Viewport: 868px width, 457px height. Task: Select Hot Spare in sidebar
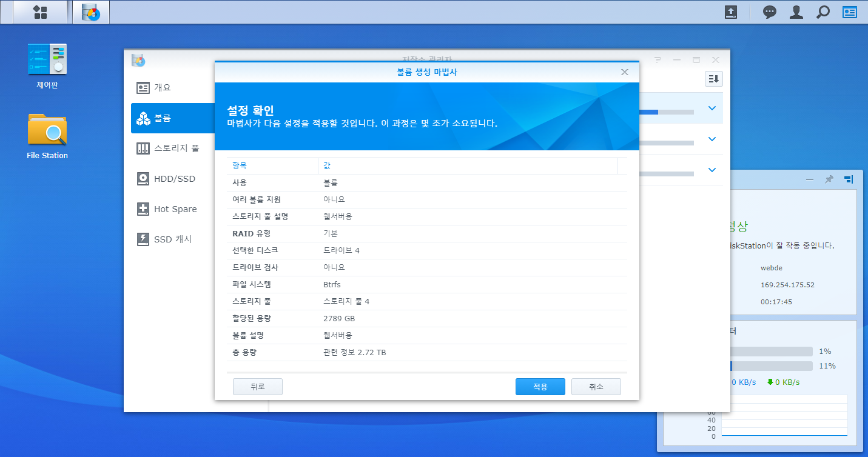(173, 209)
